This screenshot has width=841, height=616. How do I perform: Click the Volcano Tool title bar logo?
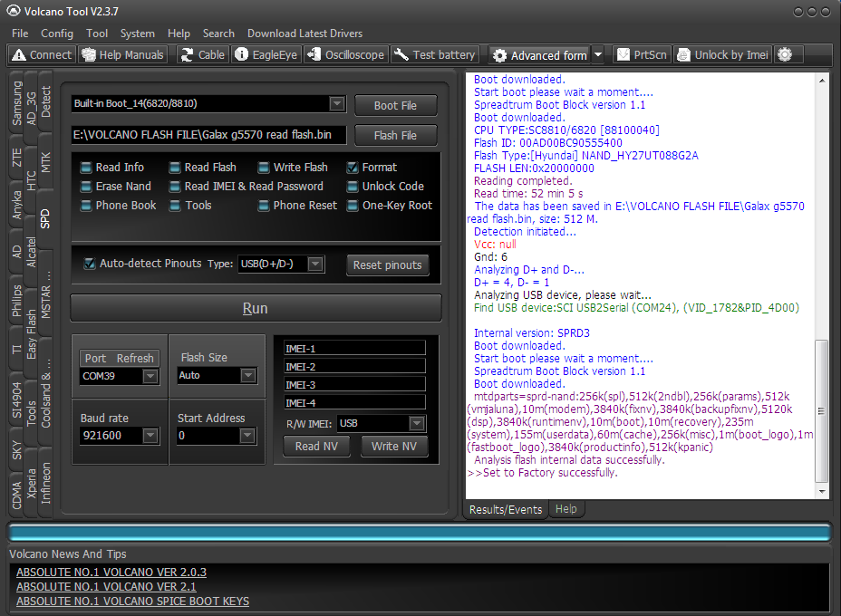(14, 11)
